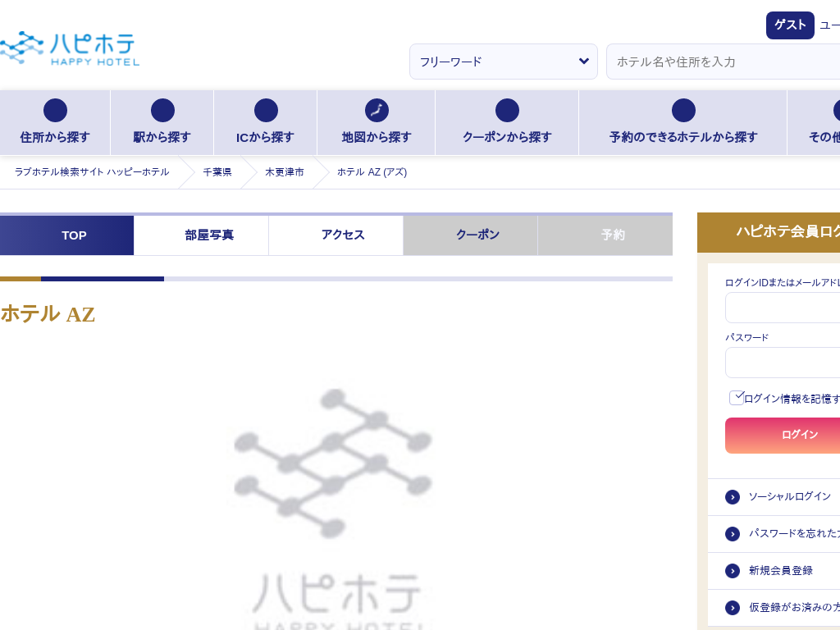Viewport: 840px width, 630px height.
Task: Open 駅から探す navigation item
Action: [162, 123]
